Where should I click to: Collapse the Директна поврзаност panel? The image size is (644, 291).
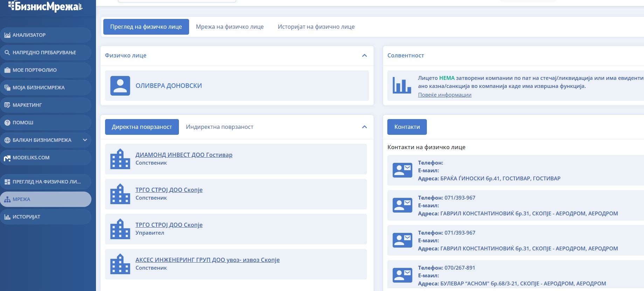364,127
